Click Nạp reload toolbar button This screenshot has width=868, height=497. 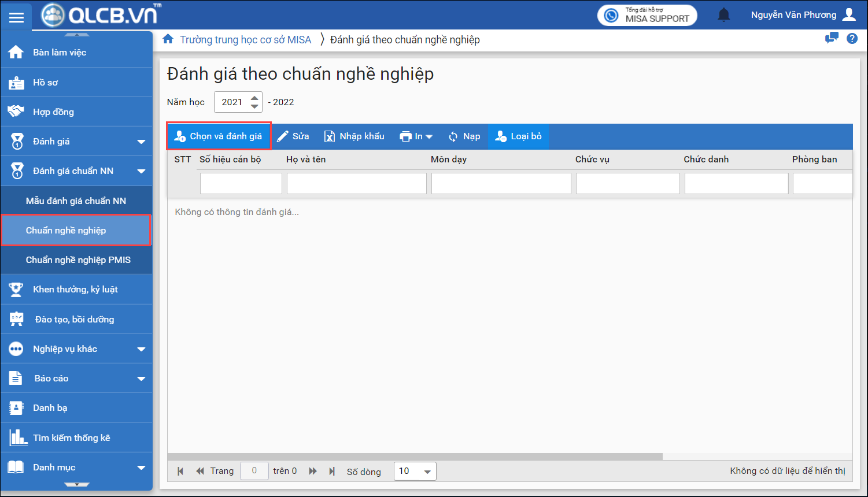point(464,136)
